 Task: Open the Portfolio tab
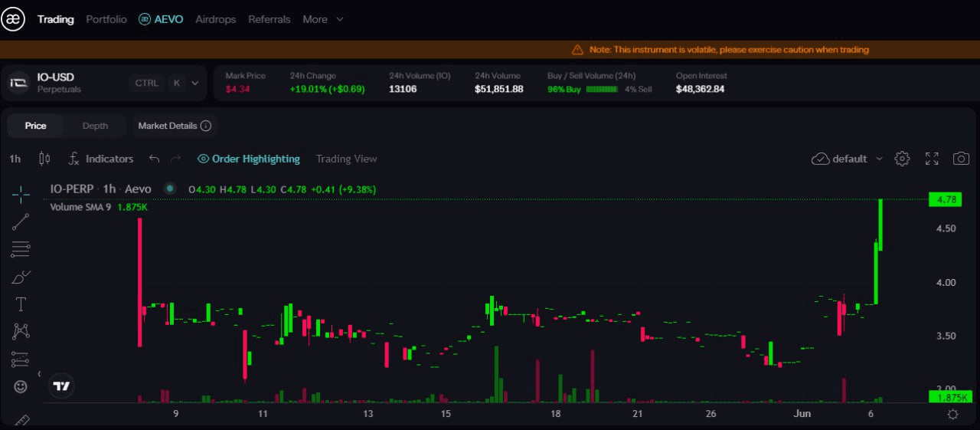(106, 19)
